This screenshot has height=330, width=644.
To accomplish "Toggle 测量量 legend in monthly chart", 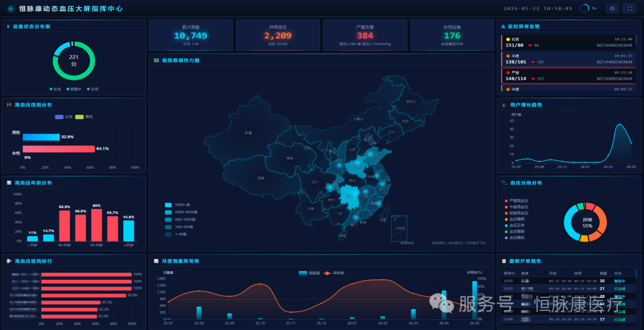I will 309,273.
